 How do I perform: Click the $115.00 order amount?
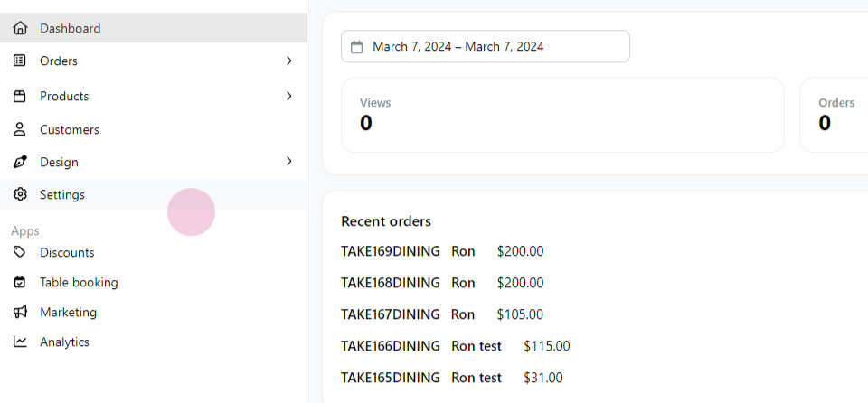pos(547,346)
